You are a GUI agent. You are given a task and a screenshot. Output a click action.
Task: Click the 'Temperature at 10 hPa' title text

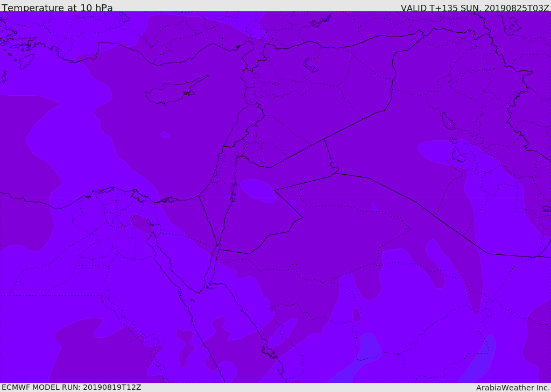click(57, 8)
